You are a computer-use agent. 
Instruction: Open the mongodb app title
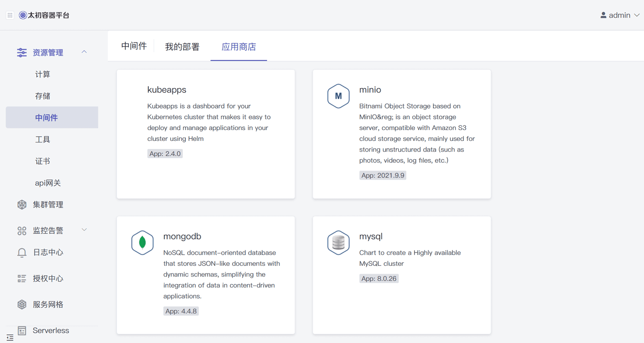coord(182,236)
